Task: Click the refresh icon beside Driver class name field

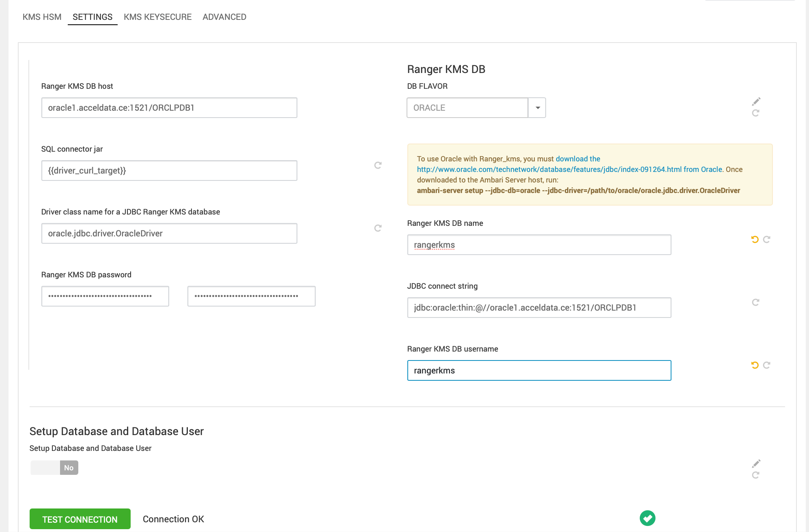Action: [378, 228]
